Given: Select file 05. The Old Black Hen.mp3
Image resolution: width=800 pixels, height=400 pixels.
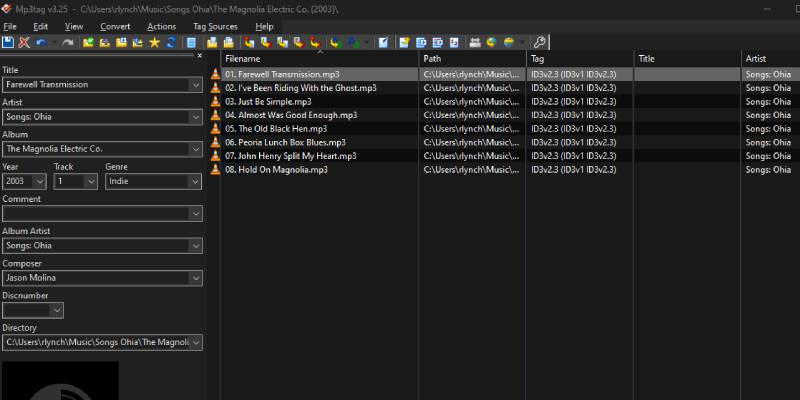Looking at the screenshot, I should click(276, 129).
